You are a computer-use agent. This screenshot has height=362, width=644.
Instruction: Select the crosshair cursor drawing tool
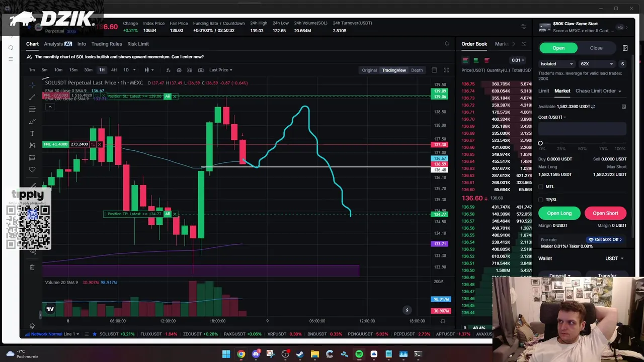32,84
